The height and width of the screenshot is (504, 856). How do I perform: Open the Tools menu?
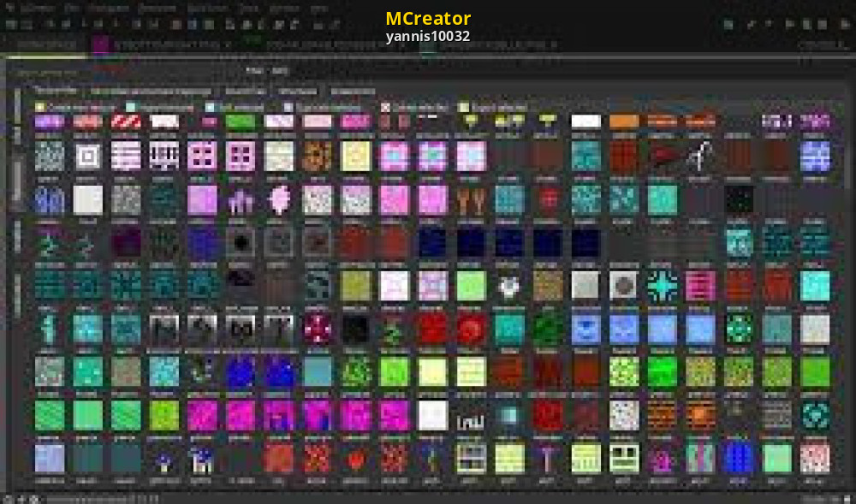[249, 8]
